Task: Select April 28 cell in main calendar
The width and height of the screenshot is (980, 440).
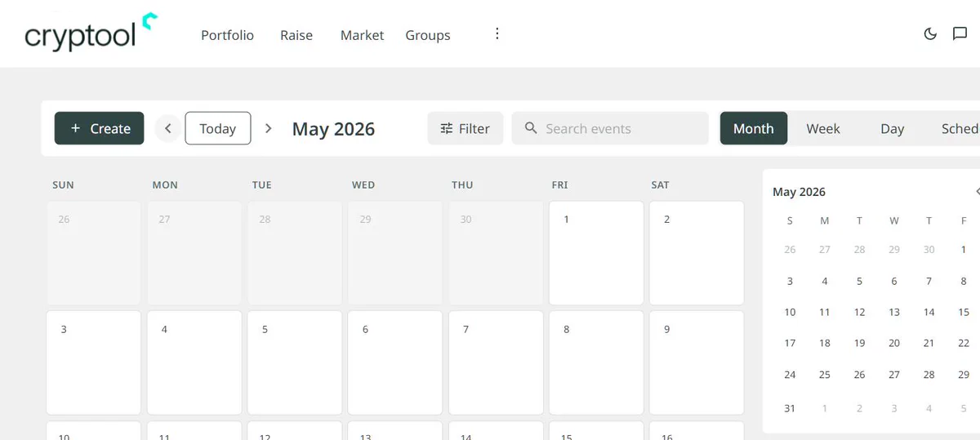Action: pos(295,253)
